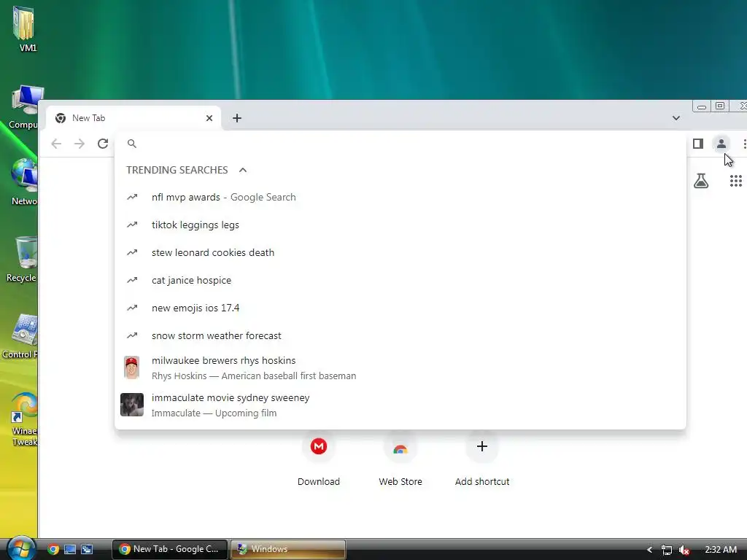Click the trending arrow beside nfl mvp awards

pyautogui.click(x=132, y=197)
